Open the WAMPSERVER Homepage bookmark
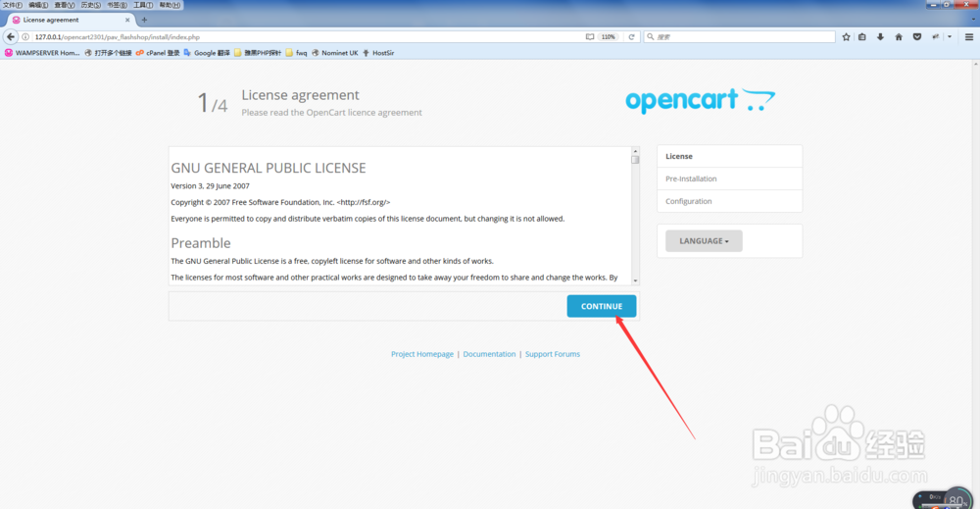 click(42, 53)
